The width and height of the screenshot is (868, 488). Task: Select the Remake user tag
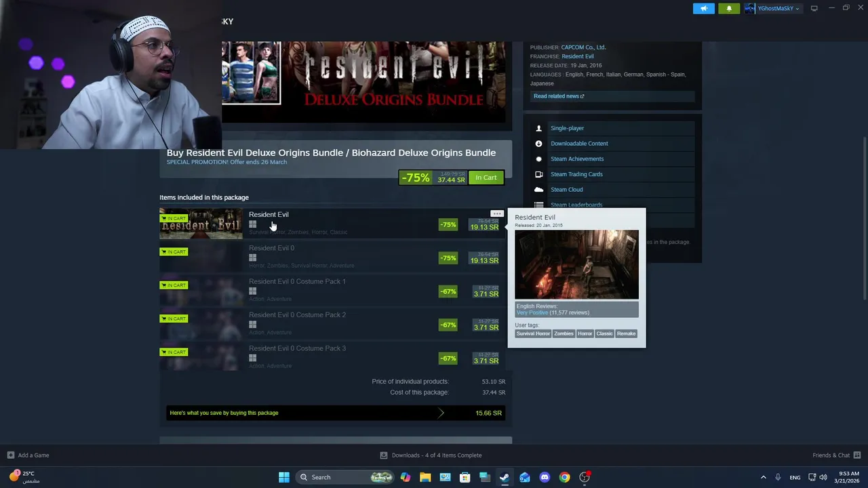click(626, 333)
